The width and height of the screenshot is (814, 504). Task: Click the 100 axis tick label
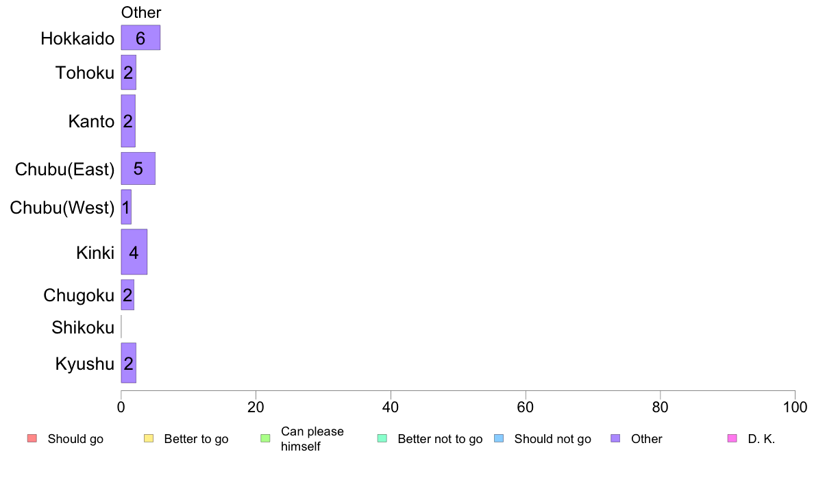pyautogui.click(x=795, y=407)
